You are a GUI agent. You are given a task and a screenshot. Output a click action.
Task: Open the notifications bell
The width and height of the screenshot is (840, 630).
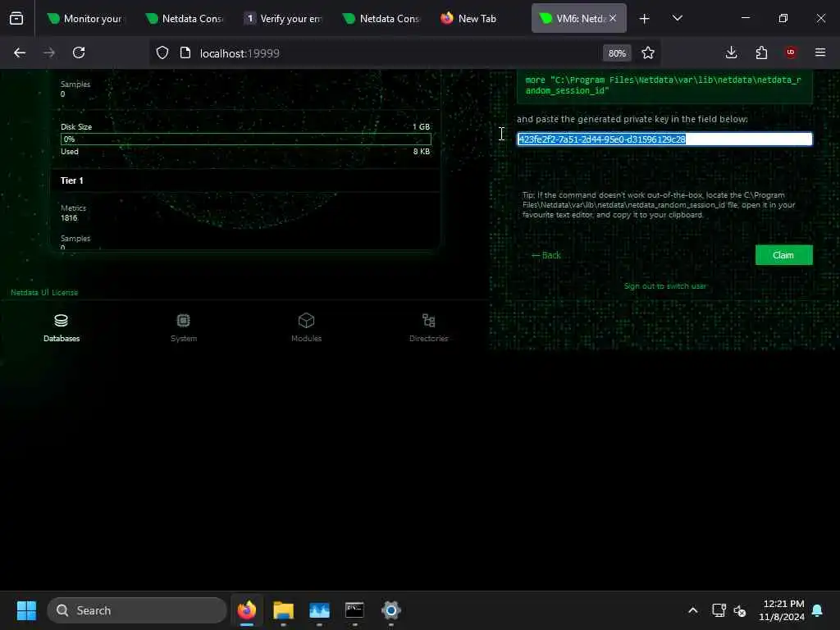point(818,610)
